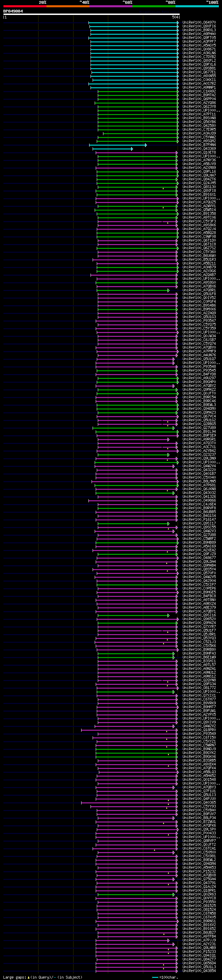Click the query label BP049004

13,11
